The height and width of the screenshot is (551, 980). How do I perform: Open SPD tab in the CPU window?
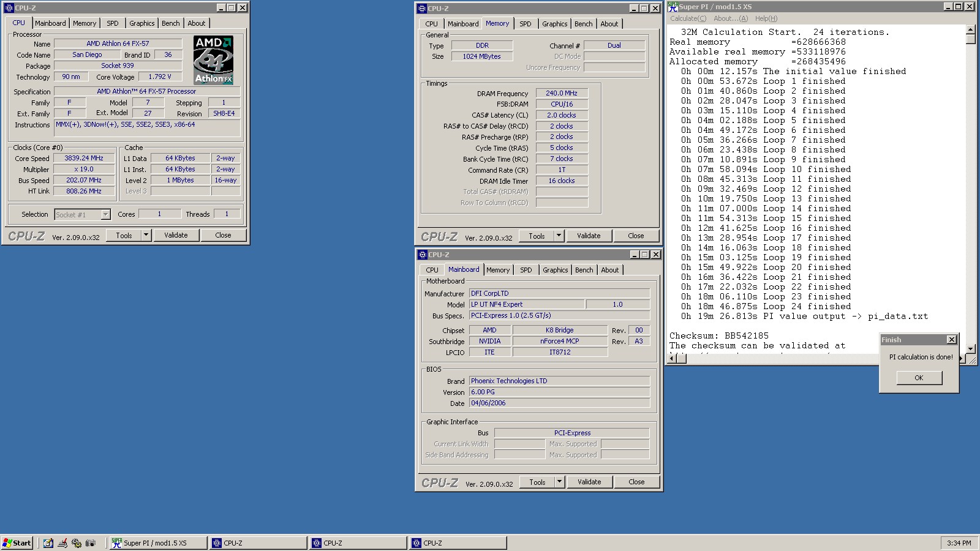click(x=113, y=23)
